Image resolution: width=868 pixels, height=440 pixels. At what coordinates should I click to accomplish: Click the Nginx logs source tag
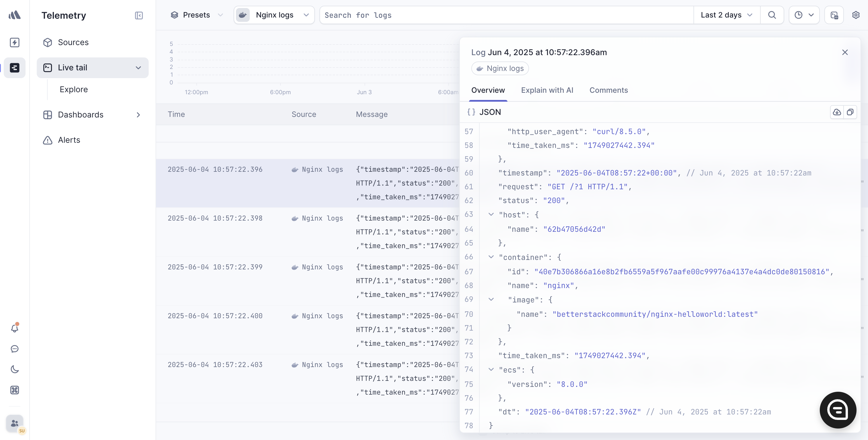pos(500,68)
